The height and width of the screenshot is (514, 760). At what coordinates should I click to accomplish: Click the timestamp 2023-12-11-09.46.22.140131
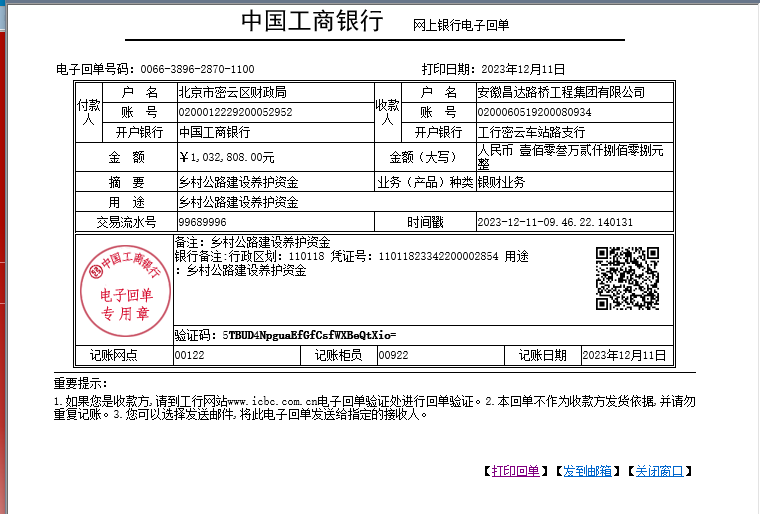[555, 222]
